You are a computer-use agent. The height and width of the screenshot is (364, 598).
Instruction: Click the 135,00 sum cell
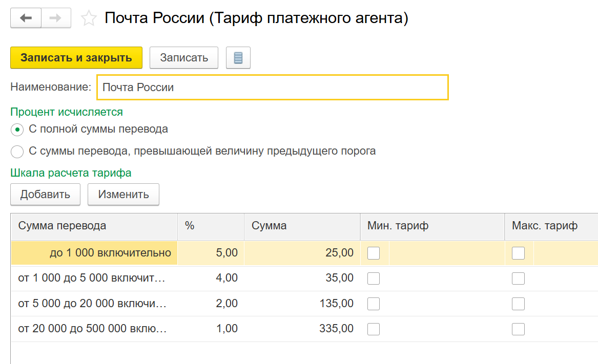302,304
